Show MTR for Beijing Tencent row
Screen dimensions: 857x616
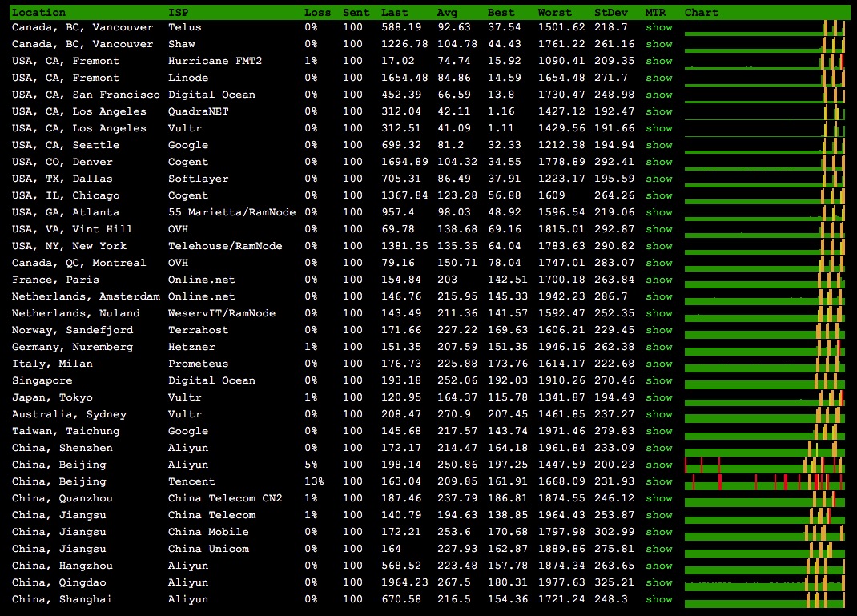659,481
